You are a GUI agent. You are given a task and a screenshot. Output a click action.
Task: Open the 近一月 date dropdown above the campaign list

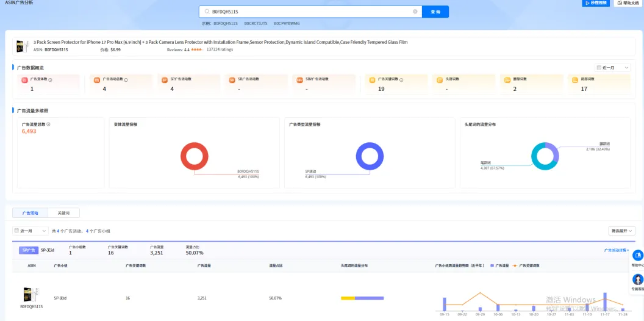click(30, 231)
